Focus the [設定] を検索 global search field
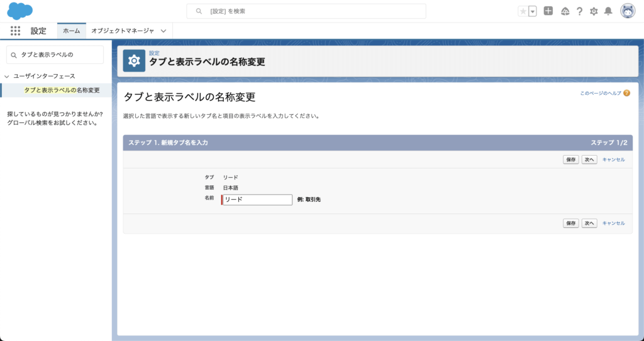The image size is (644, 341). [x=306, y=11]
